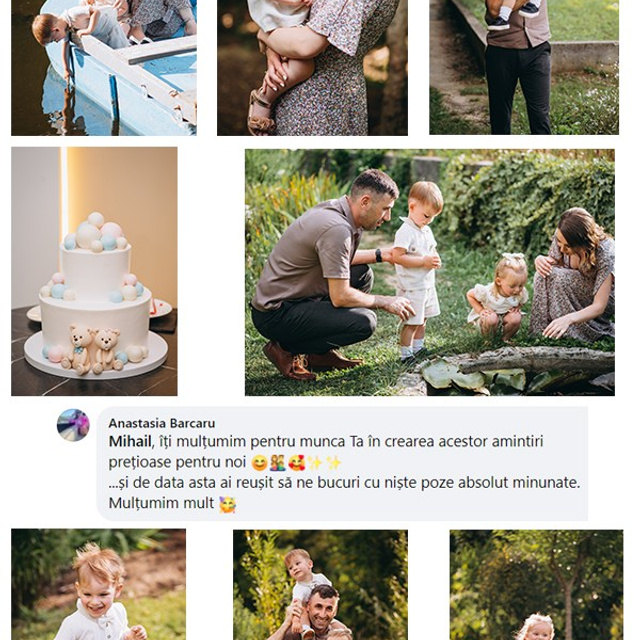The width and height of the screenshot is (640, 640).
Task: Click the couple emoji in the comment
Action: [278, 463]
